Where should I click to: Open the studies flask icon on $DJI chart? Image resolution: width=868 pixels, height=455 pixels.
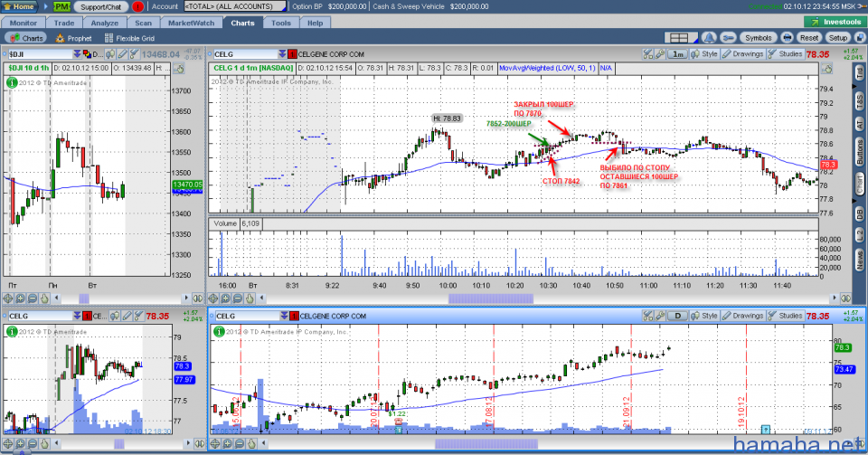(134, 54)
